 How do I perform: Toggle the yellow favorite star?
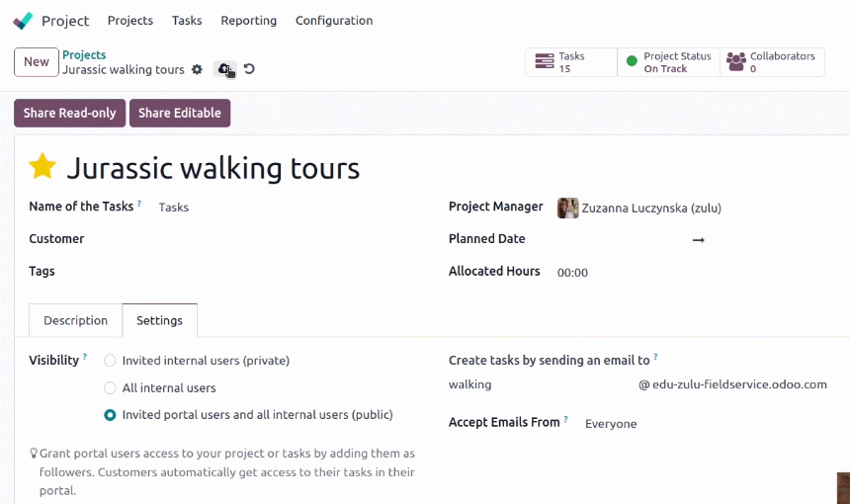[42, 166]
